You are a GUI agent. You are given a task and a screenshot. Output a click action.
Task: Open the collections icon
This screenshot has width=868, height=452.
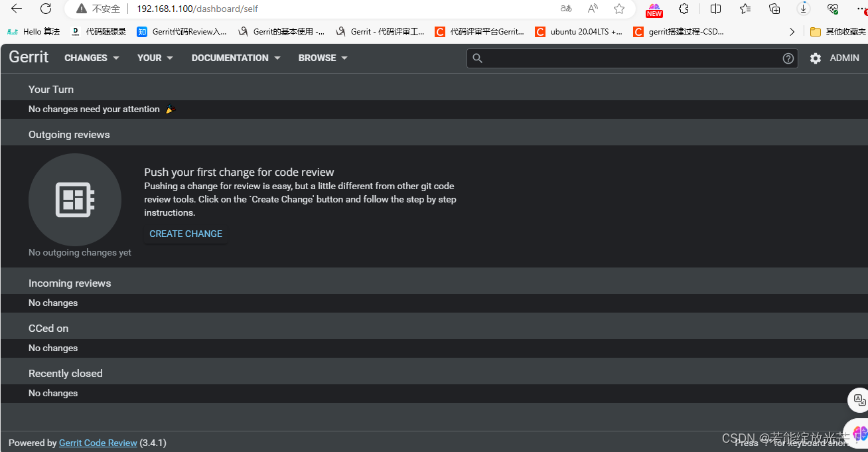[774, 9]
